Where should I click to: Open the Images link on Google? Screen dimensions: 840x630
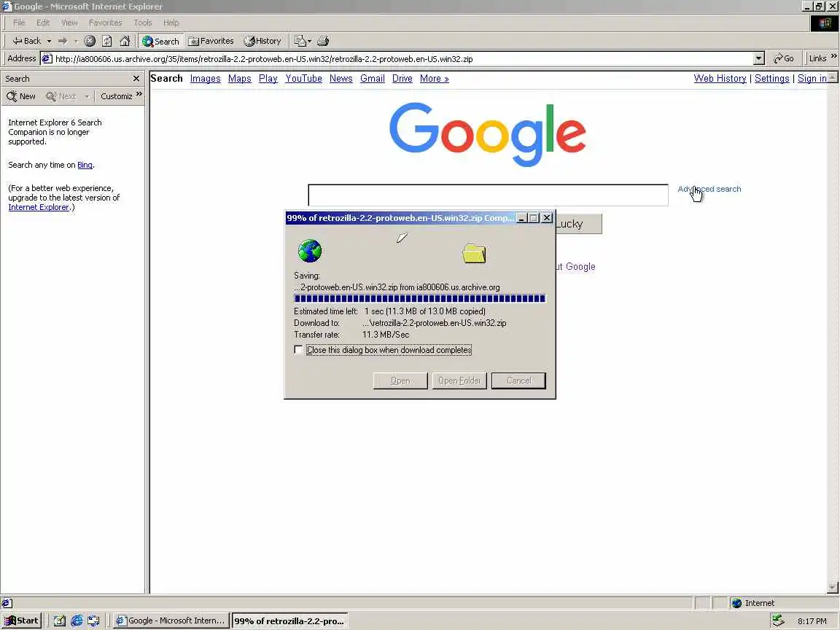pos(205,78)
